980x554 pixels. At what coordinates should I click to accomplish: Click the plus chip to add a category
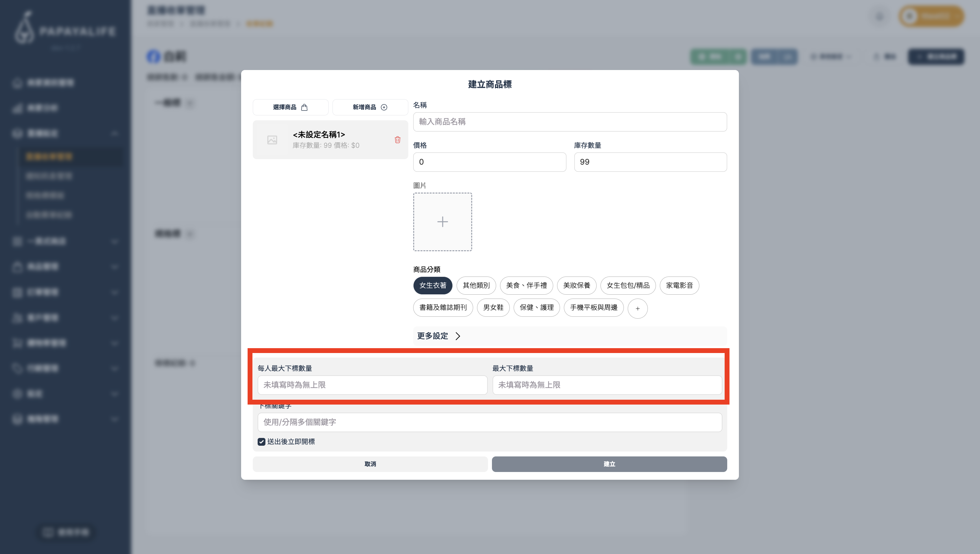[637, 309]
